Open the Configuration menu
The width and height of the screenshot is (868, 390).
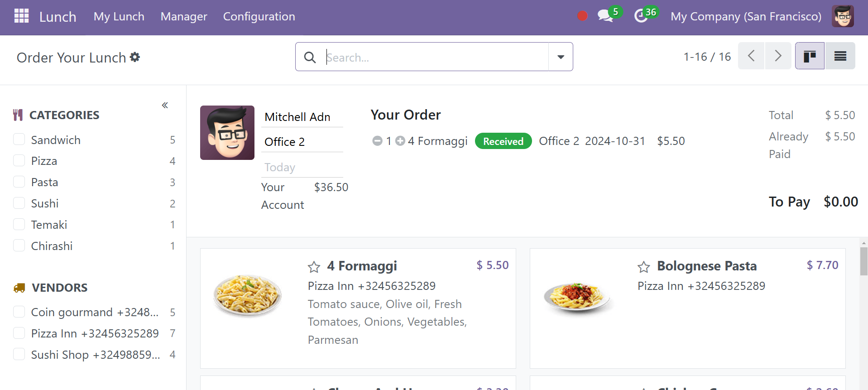[259, 17]
